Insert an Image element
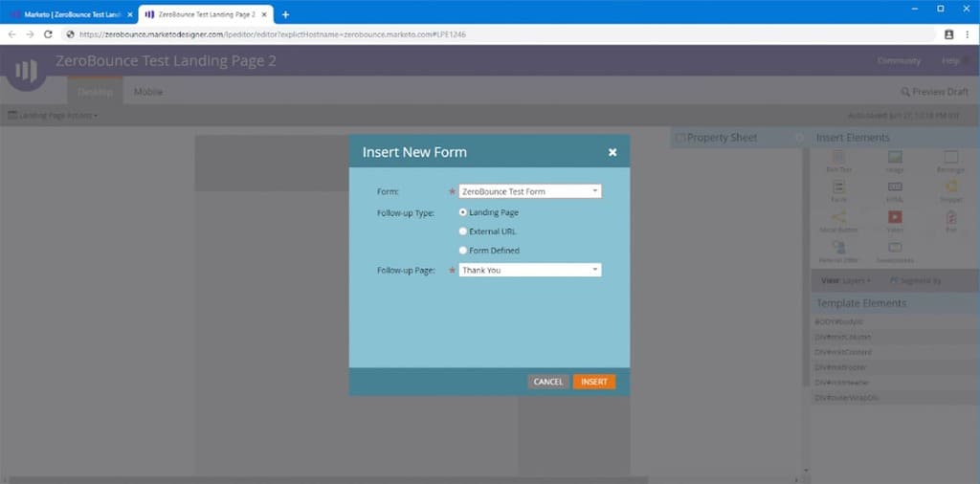Screen dimensions: 980x484 (x=895, y=161)
